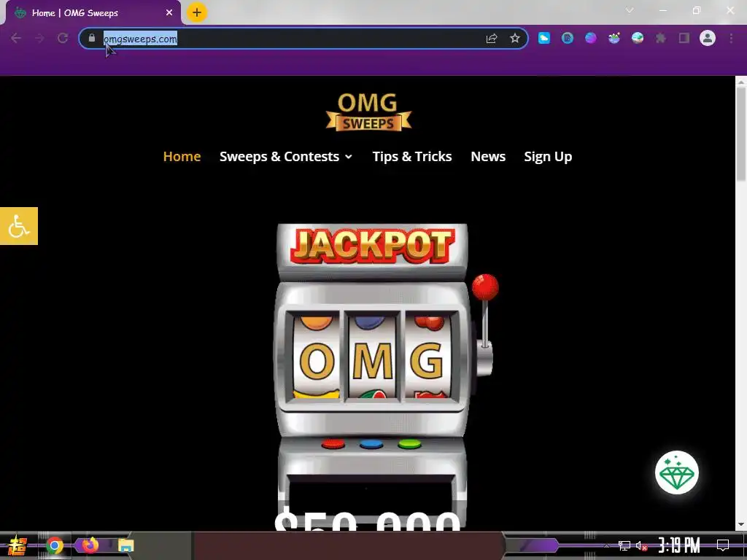Viewport: 747px width, 560px height.
Task: Launch Firefox from the taskbar
Action: tap(90, 545)
